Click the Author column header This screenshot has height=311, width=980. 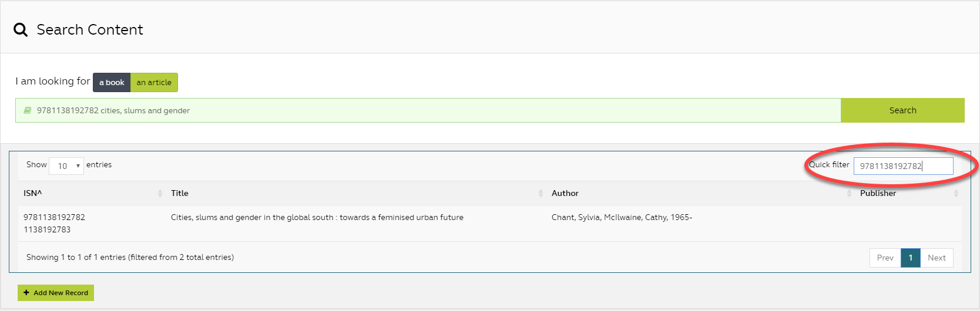tap(565, 193)
